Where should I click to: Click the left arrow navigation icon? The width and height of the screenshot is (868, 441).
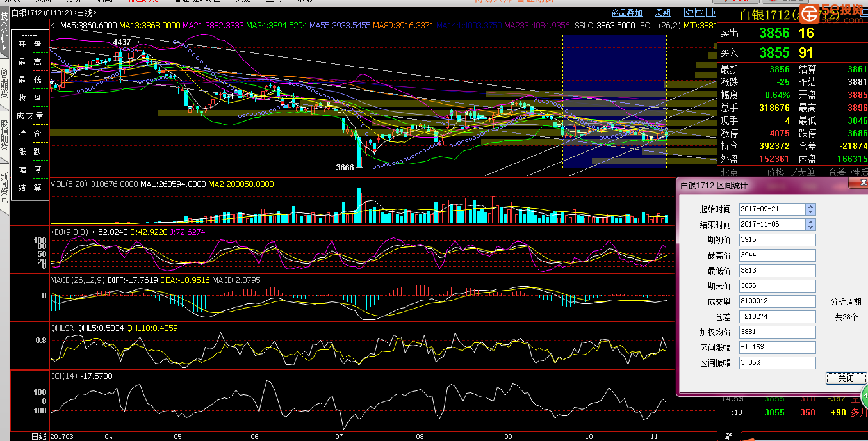coord(689,12)
